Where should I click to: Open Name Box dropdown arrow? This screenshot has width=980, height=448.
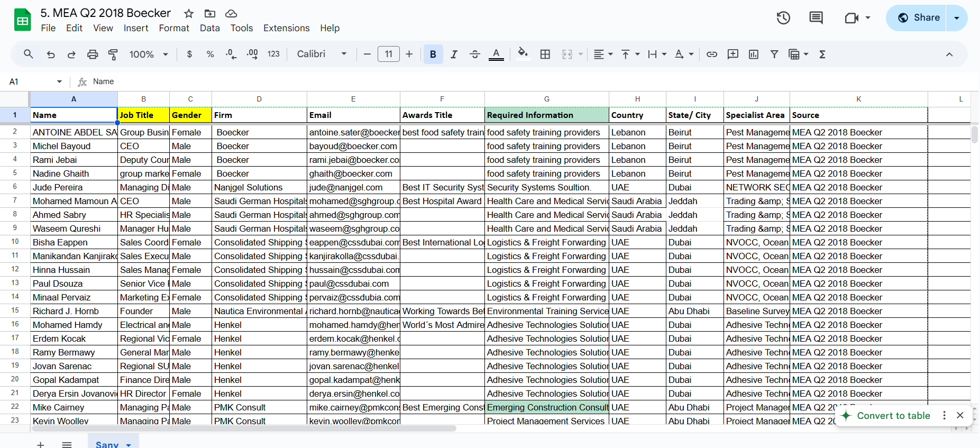pos(59,81)
